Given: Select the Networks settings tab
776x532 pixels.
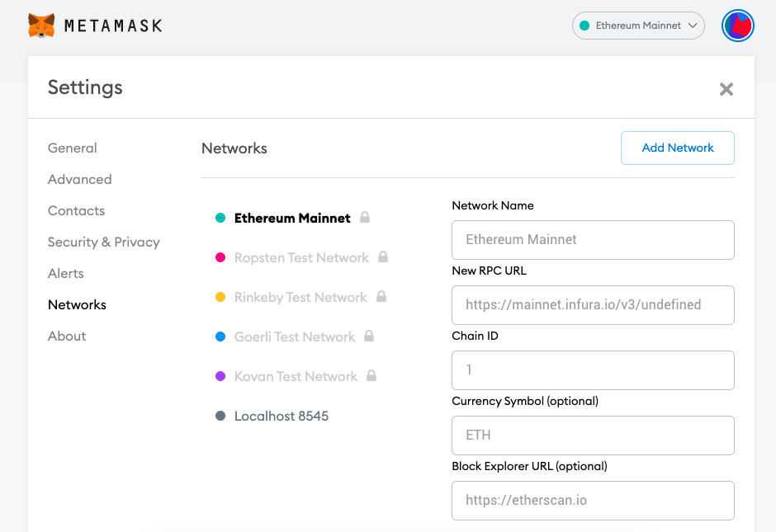Looking at the screenshot, I should (78, 304).
